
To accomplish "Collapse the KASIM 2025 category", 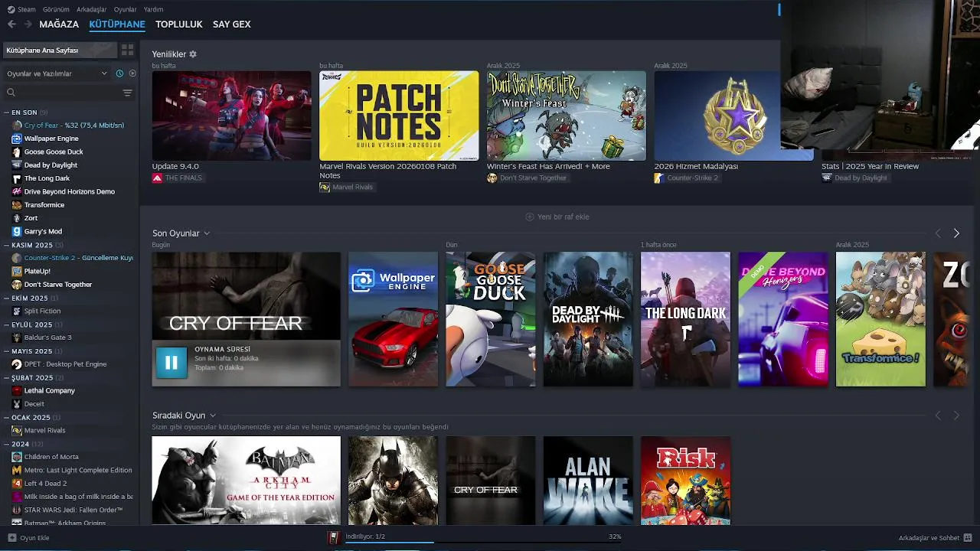I will coord(7,245).
